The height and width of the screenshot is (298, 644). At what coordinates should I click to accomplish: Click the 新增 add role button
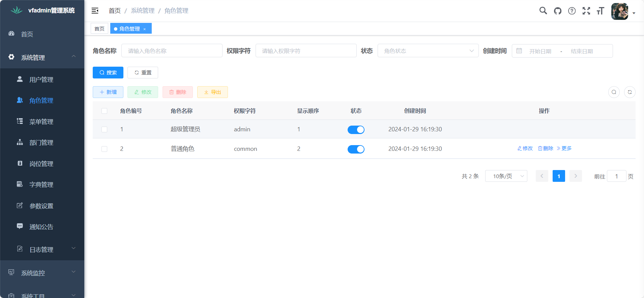pos(108,92)
